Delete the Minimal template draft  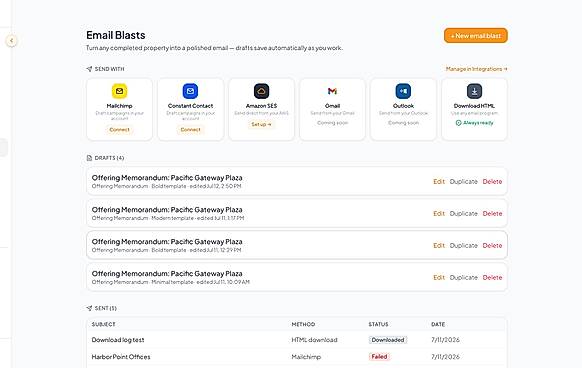coord(492,277)
